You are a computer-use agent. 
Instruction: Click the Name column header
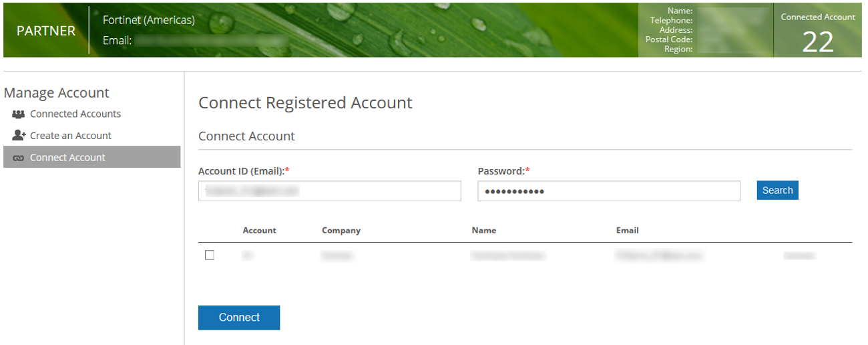483,231
